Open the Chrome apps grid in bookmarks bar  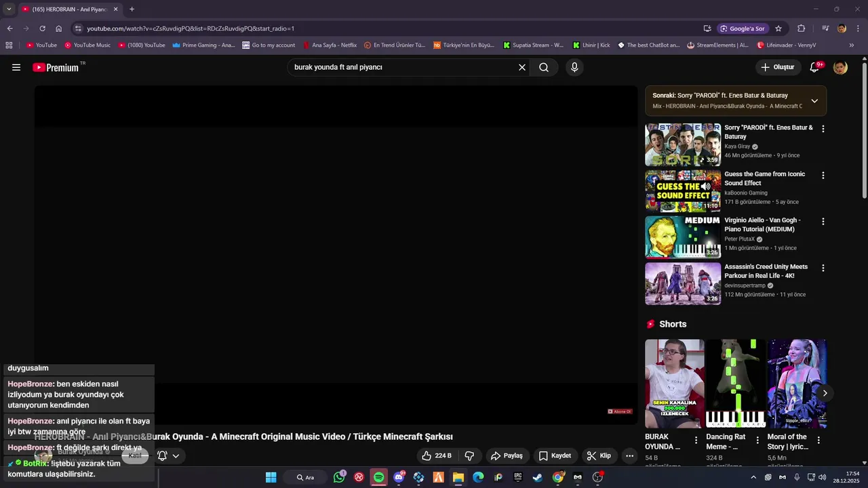[9, 45]
